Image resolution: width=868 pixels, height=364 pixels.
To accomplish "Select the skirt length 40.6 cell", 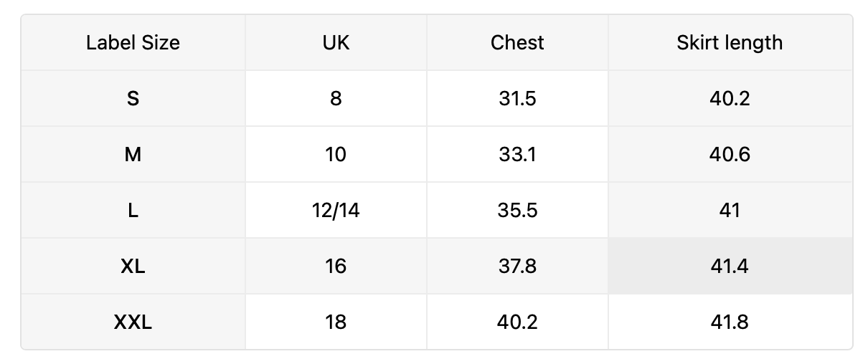I will click(x=730, y=154).
